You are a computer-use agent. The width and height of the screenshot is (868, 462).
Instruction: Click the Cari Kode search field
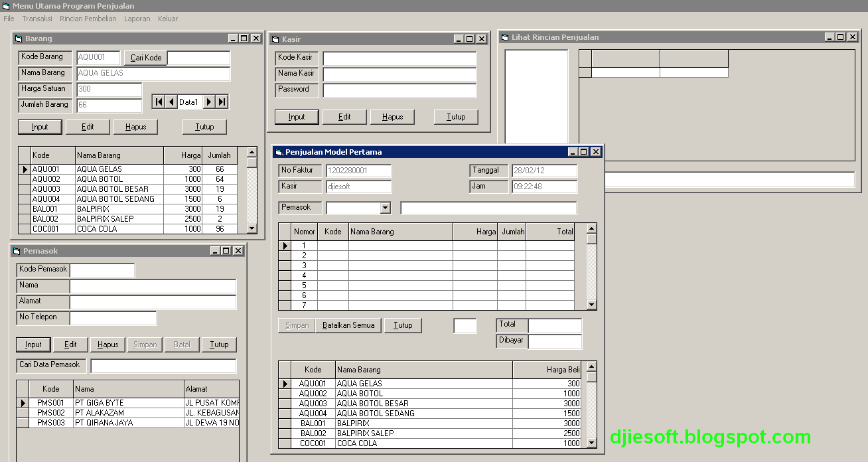pyautogui.click(x=199, y=58)
